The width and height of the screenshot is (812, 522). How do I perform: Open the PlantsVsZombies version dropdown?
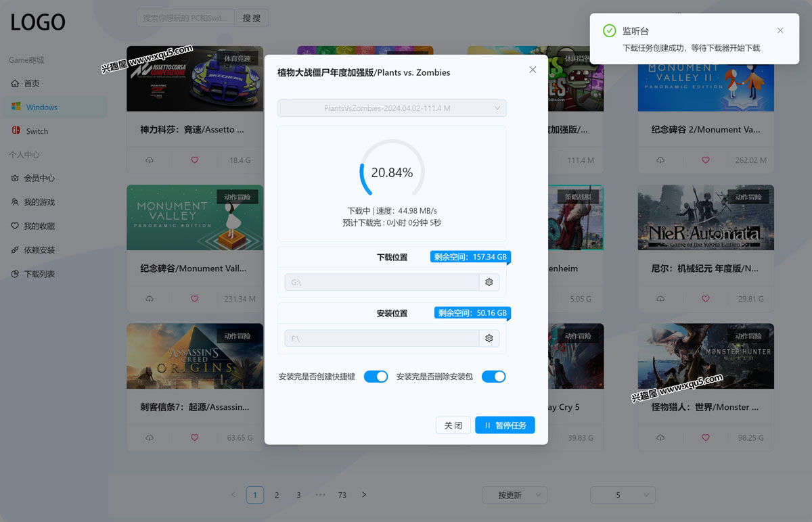[392, 108]
